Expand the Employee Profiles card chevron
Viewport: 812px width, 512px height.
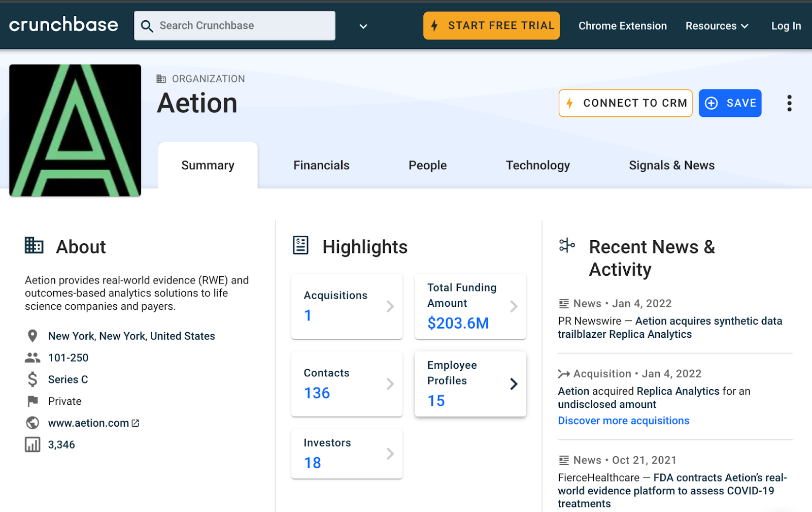click(x=514, y=384)
